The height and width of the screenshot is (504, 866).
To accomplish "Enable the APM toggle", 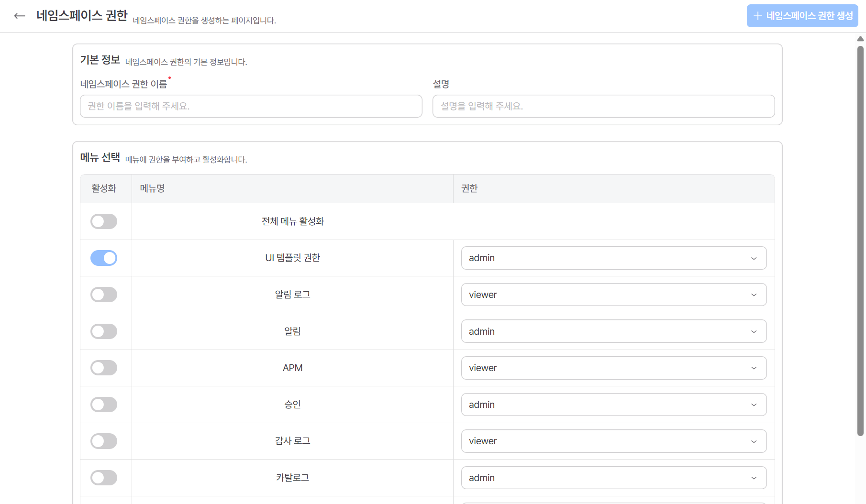I will 104,368.
